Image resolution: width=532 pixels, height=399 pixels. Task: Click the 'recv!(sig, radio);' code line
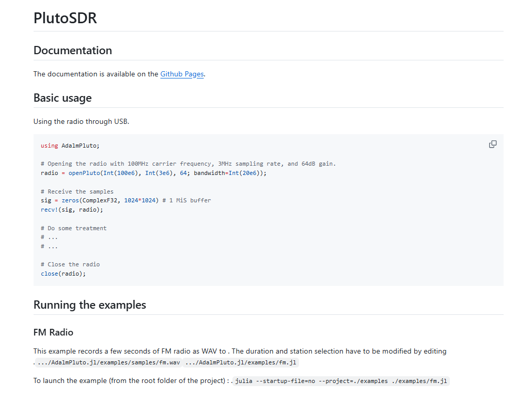coord(72,210)
